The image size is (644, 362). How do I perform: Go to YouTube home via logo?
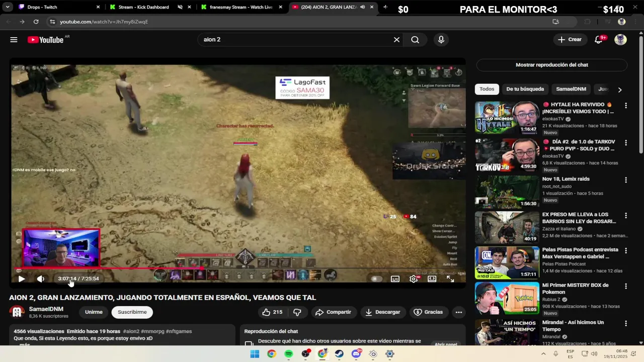[46, 40]
